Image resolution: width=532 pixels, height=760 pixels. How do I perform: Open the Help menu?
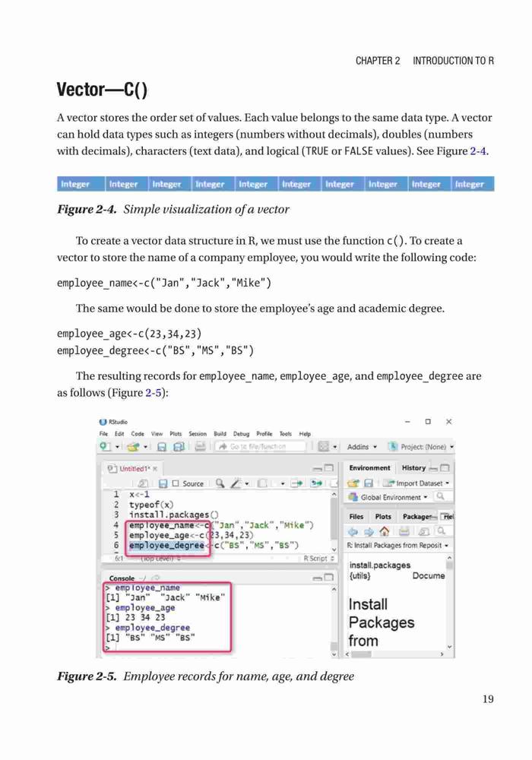coord(305,434)
